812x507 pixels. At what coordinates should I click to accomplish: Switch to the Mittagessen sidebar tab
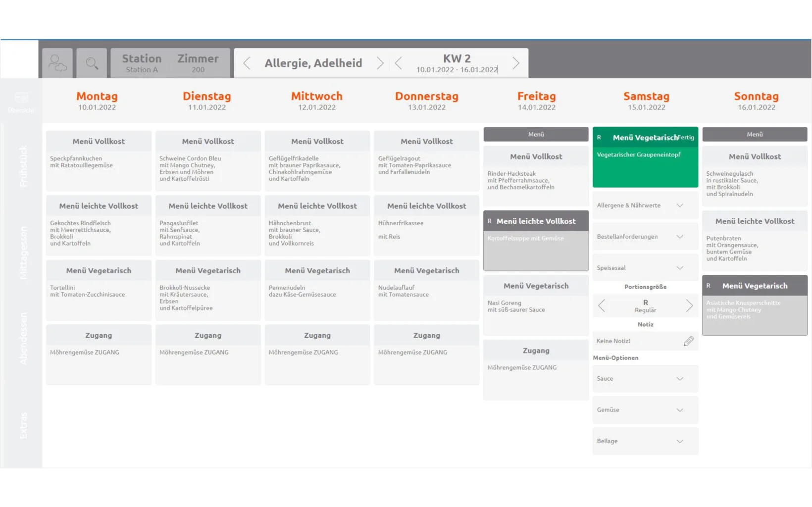[x=23, y=253]
